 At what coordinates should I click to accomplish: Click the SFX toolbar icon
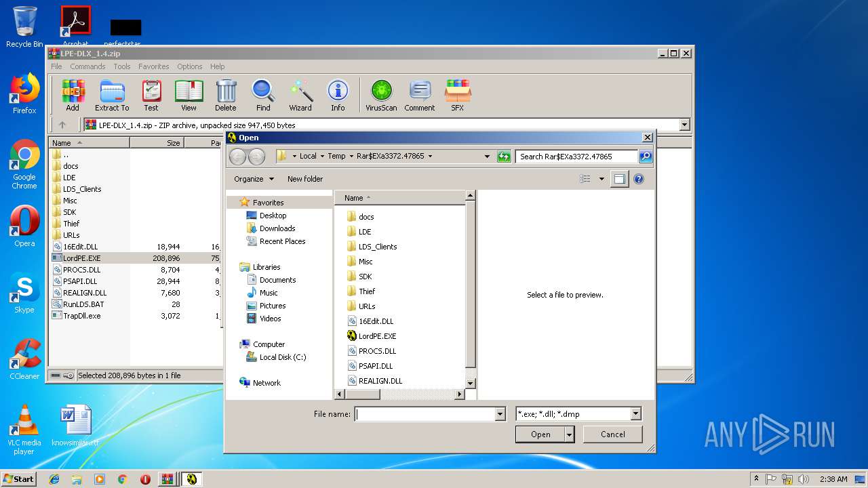(x=458, y=96)
